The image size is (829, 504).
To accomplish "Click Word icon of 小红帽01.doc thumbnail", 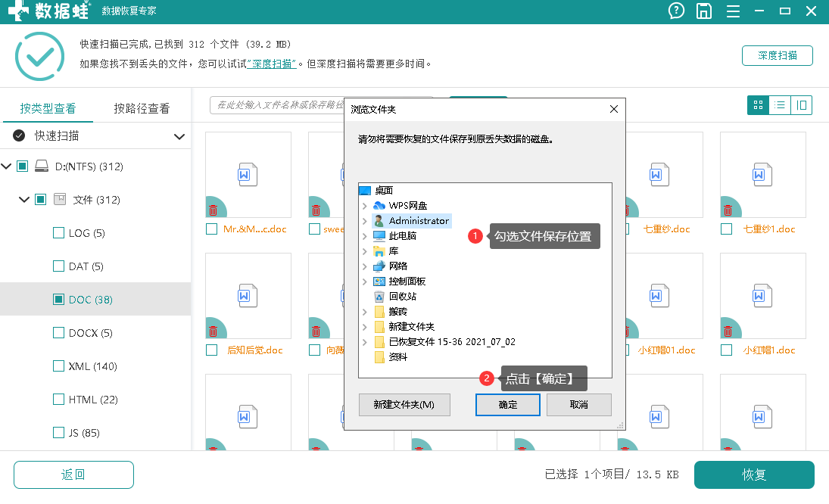I will tap(659, 296).
